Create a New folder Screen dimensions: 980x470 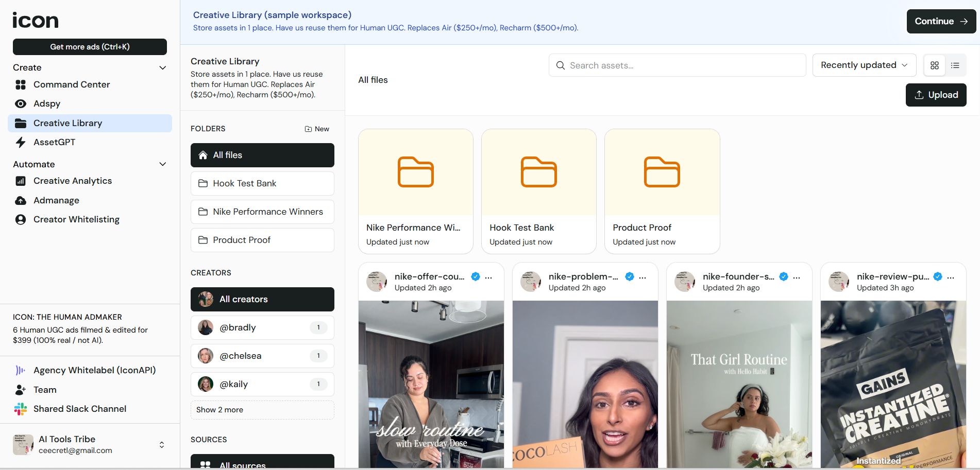pos(317,129)
